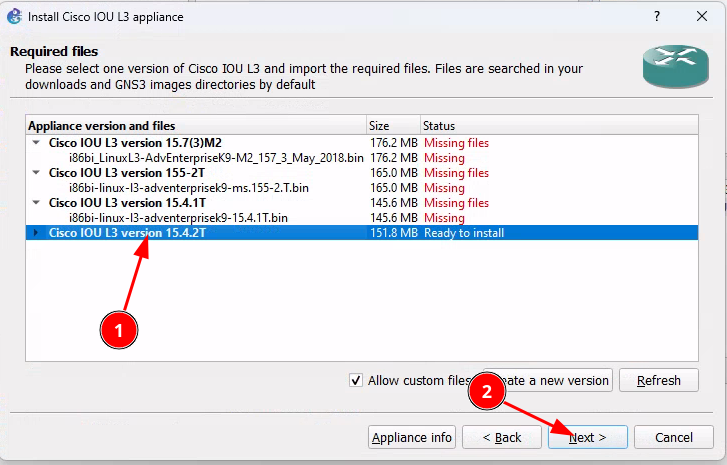Sort by Appliance version and files column
Screen dimensions: 727x465
click(x=195, y=126)
